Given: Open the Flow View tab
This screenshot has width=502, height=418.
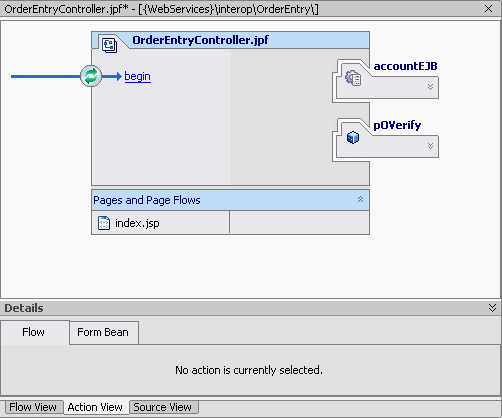Looking at the screenshot, I should 33,407.
